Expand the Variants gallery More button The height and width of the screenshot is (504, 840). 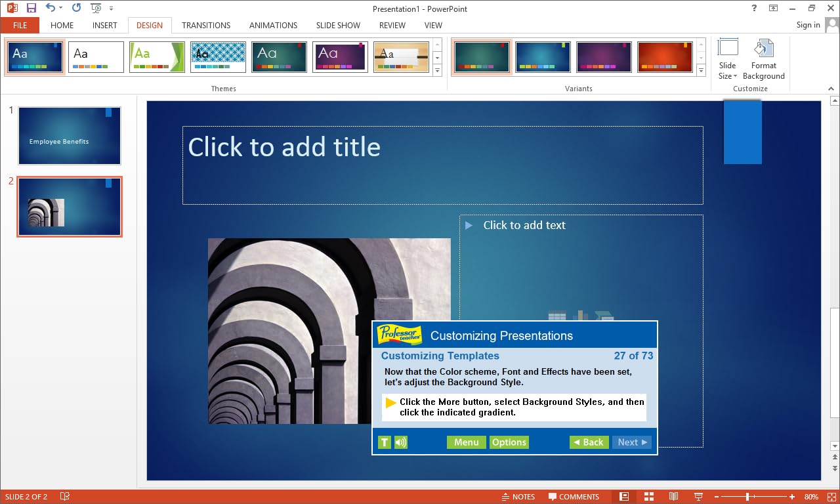pos(701,70)
